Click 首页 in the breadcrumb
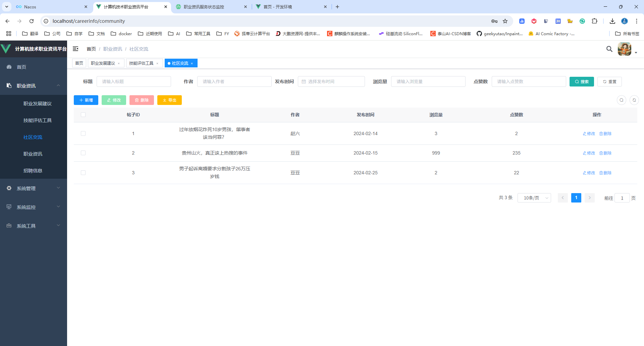Image resolution: width=644 pixels, height=346 pixels. point(91,49)
